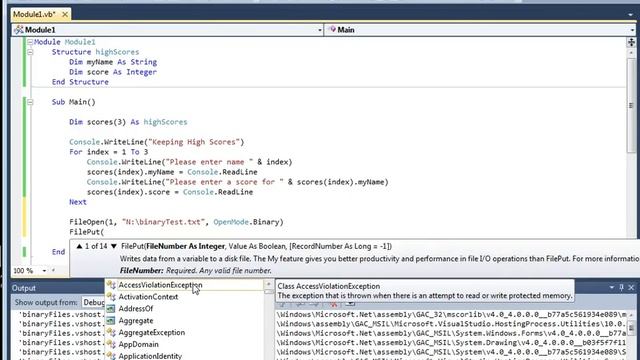Click the "Keeping High Scores" string literal
Image resolution: width=640 pixels, height=360 pixels.
(x=193, y=142)
